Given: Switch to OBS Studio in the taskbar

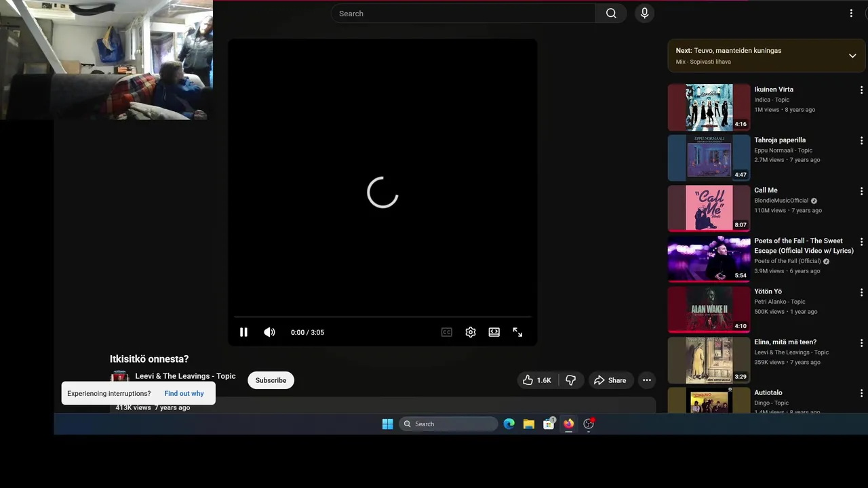Looking at the screenshot, I should click(x=589, y=424).
